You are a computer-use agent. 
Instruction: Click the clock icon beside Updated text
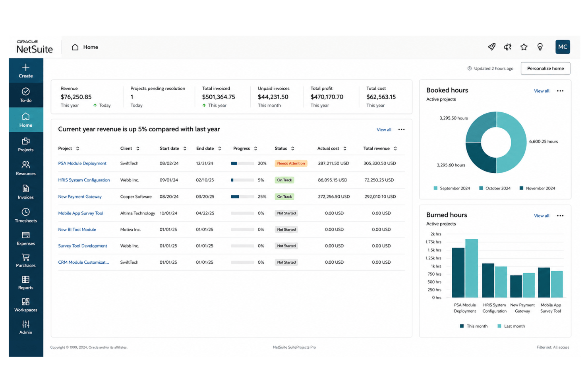(470, 68)
